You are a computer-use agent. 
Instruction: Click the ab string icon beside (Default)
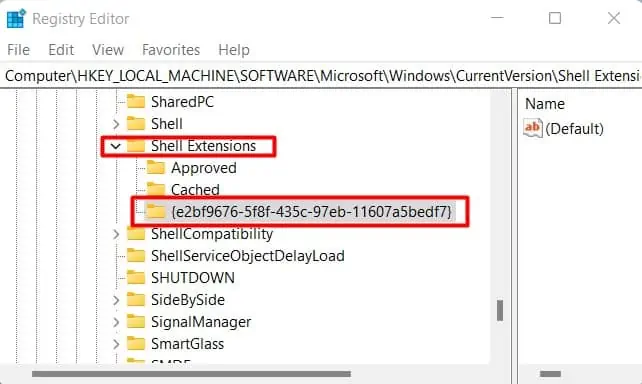click(x=533, y=128)
